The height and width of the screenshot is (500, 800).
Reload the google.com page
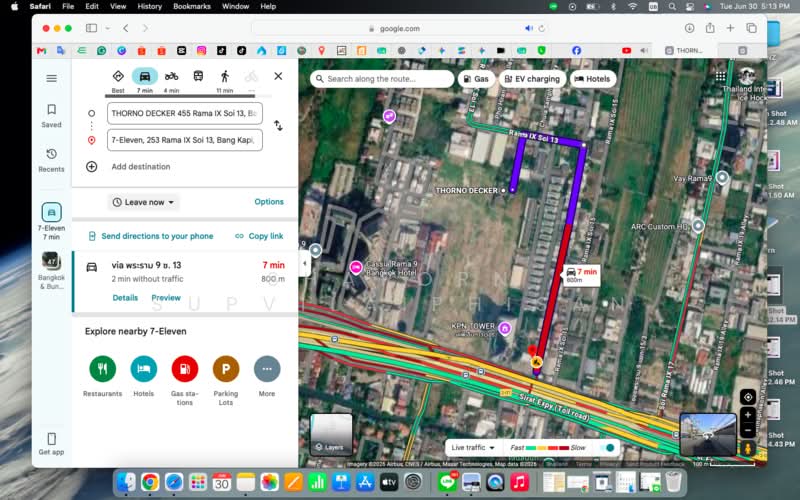coord(542,29)
